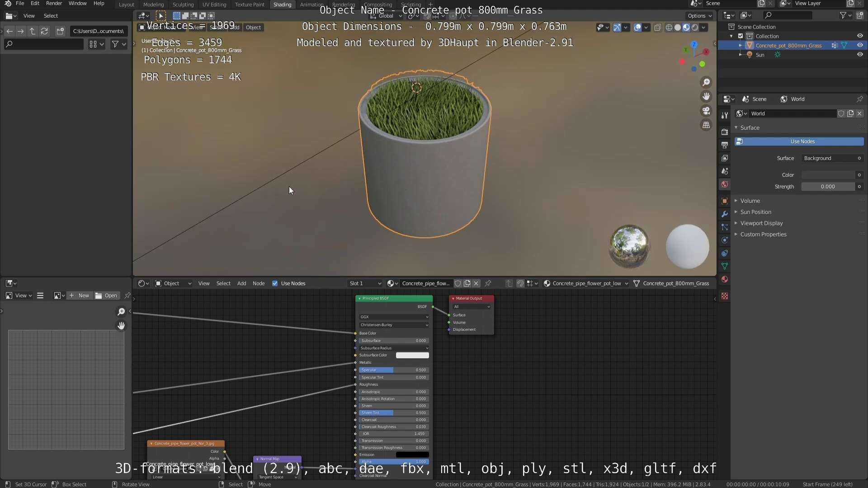Open the Modifier properties wrench tab
Image resolution: width=868 pixels, height=488 pixels.
tap(725, 214)
